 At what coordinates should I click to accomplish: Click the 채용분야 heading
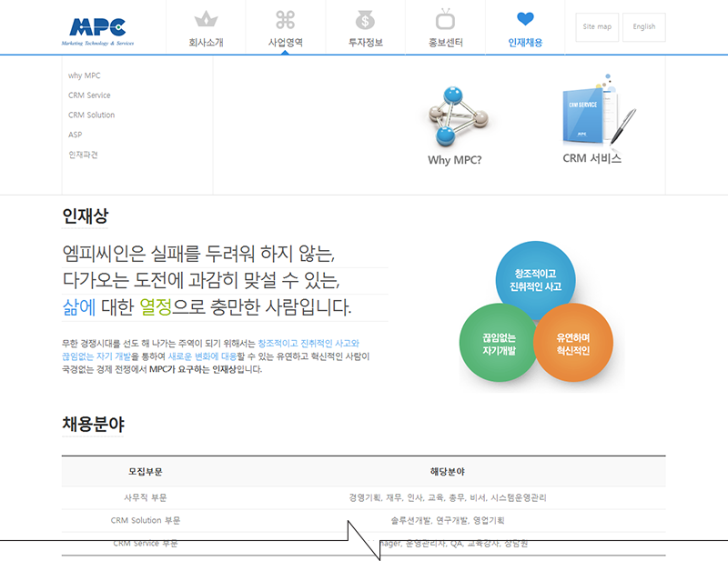[x=94, y=424]
